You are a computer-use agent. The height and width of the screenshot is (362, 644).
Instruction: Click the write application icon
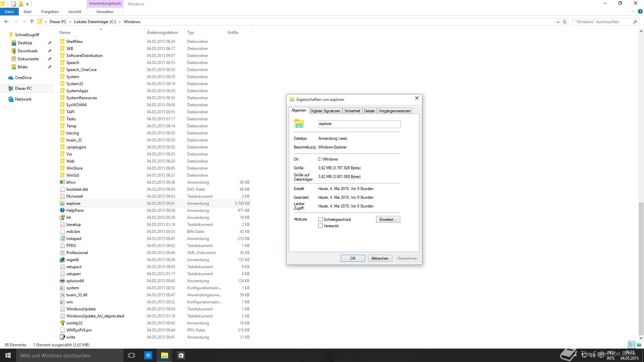point(62,337)
